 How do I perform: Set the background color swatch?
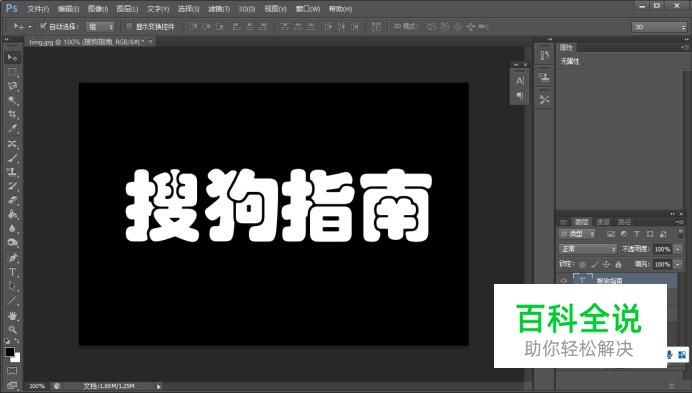pos(17,359)
